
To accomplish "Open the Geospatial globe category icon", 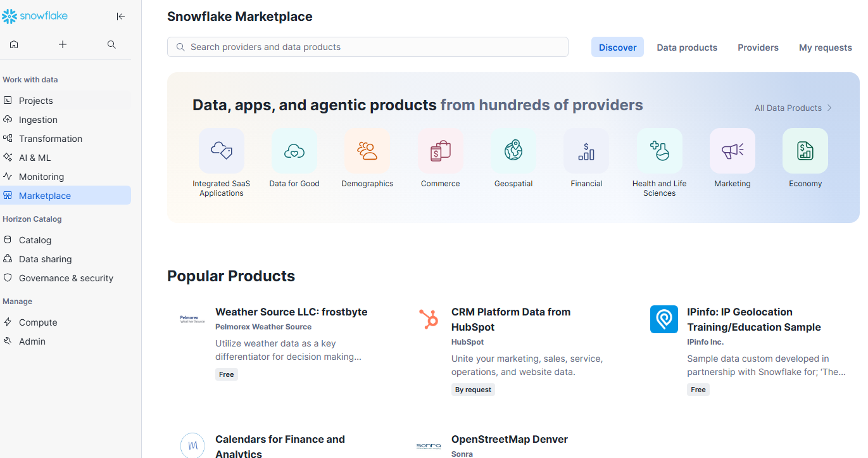I will tap(513, 151).
